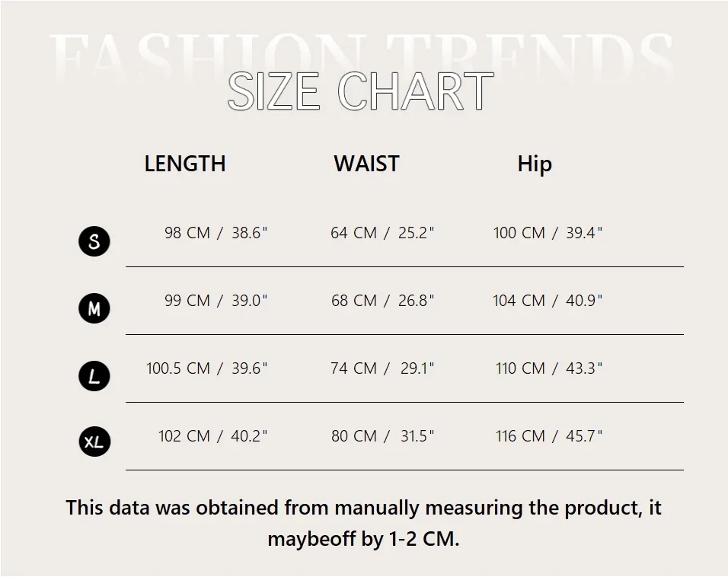Click the L waist value 74 CM
The image size is (728, 577).
[x=354, y=368]
